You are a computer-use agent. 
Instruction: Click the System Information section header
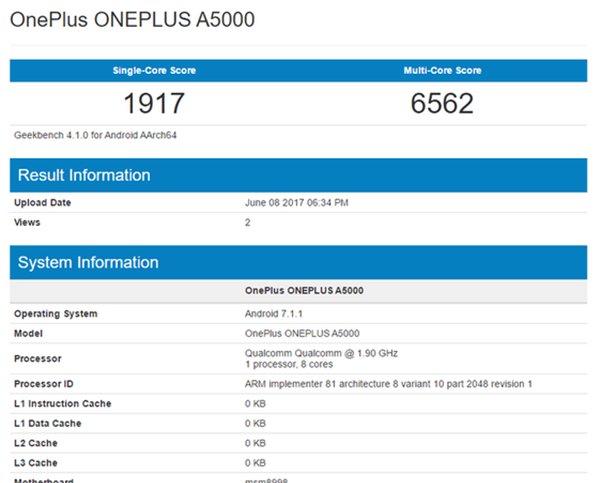[88, 263]
